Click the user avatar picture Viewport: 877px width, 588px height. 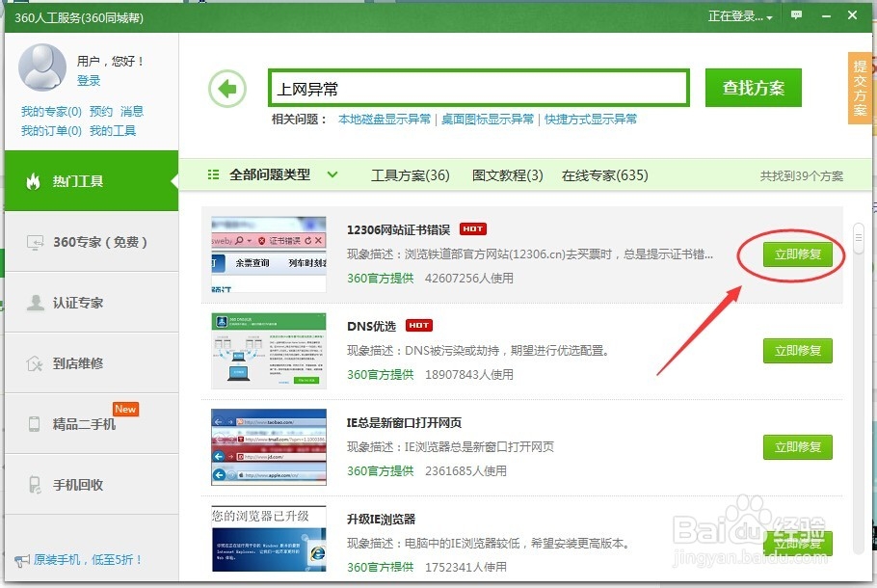(42, 67)
